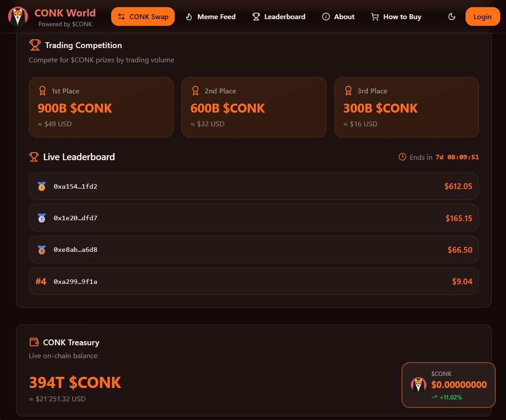This screenshot has width=506, height=420.
Task: Select address 0xe8ab…a6d8
Action: [76, 250]
